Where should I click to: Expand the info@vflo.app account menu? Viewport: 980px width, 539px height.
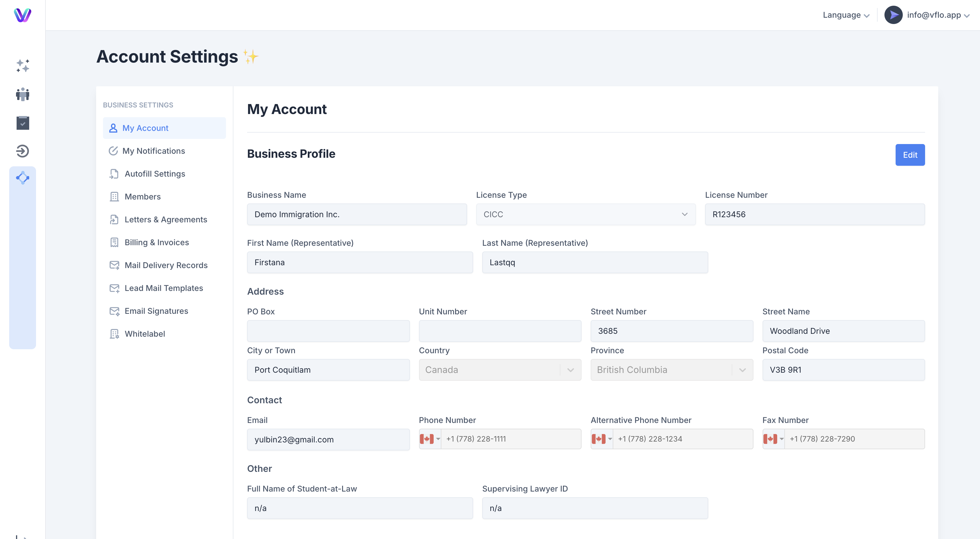tap(938, 15)
